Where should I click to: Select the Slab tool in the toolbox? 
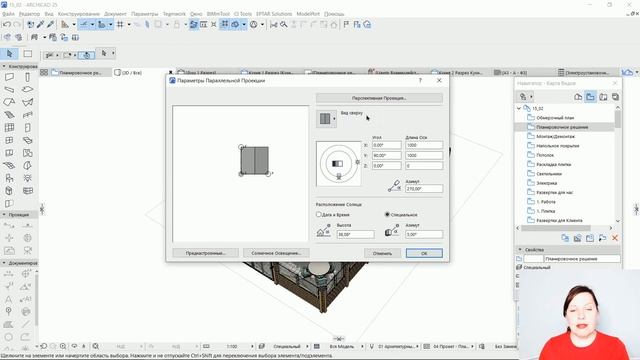pos(27,89)
